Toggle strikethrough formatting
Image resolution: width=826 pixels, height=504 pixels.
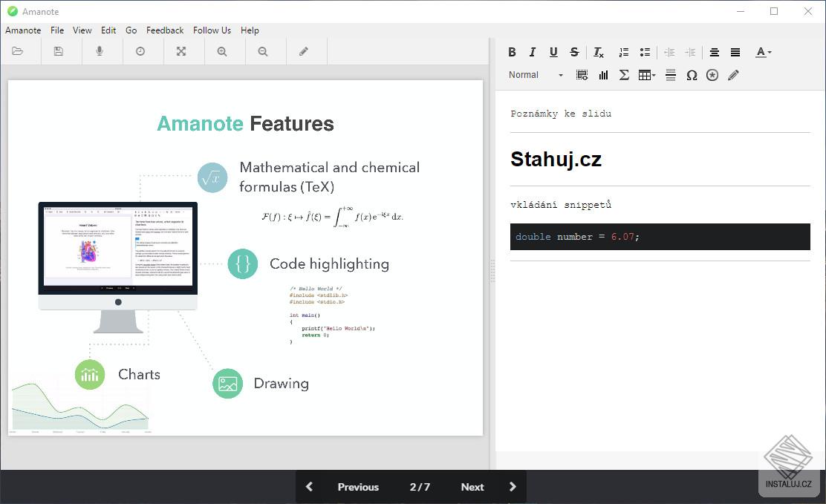574,52
